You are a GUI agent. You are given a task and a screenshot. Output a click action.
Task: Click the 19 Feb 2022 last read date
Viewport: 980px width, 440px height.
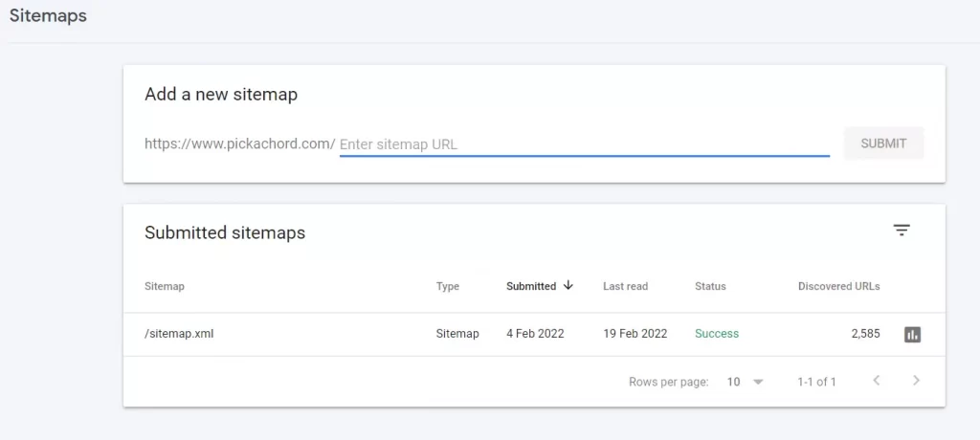(635, 334)
